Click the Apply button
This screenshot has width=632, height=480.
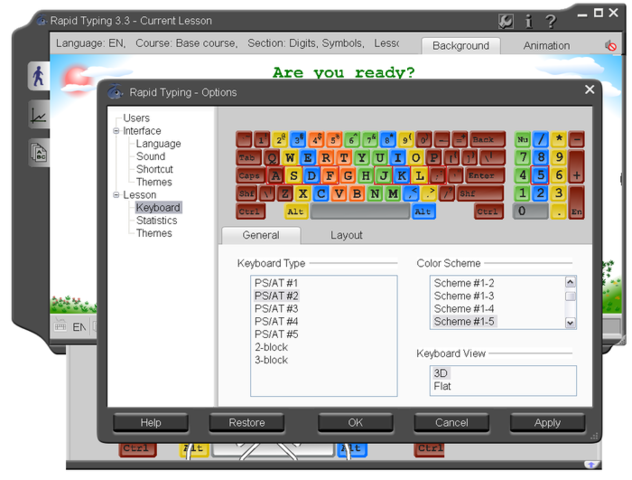[547, 422]
